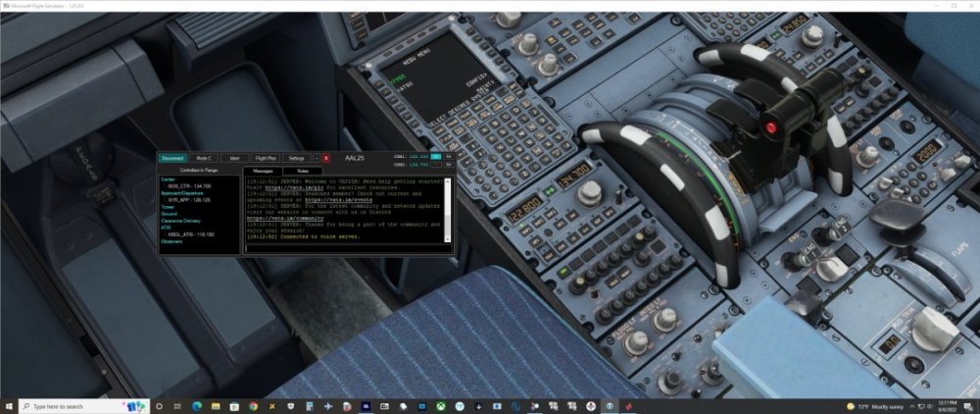Launch Microsoft Edge from the taskbar
Viewport: 980px width, 414px height.
pos(197,406)
